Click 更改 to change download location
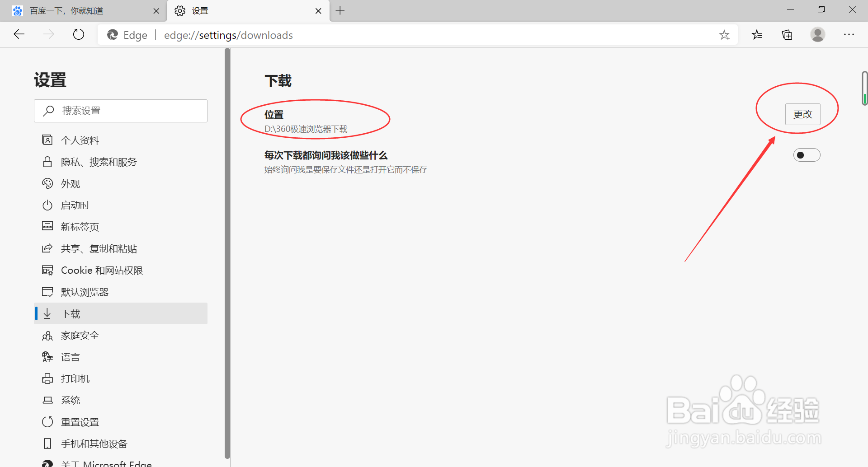The image size is (868, 467). 802,114
